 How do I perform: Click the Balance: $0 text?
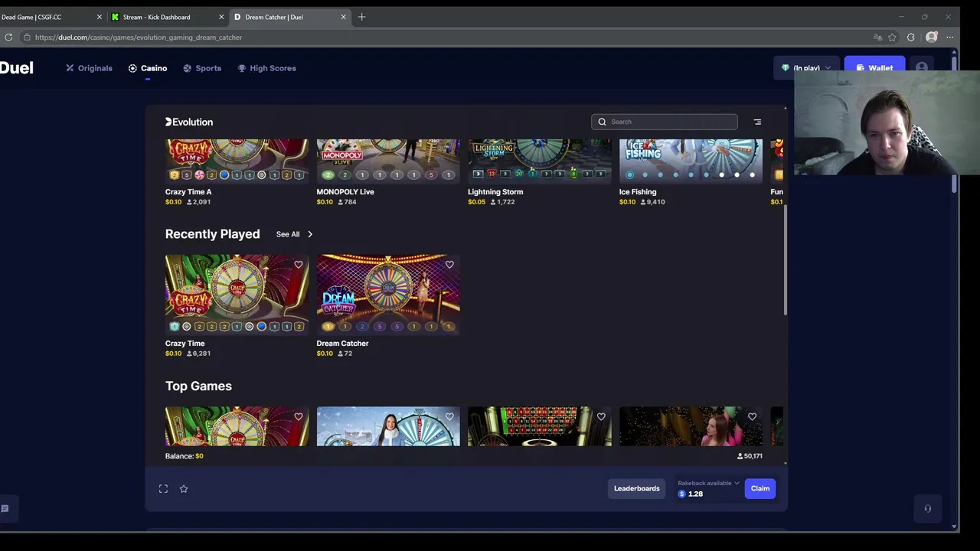184,456
